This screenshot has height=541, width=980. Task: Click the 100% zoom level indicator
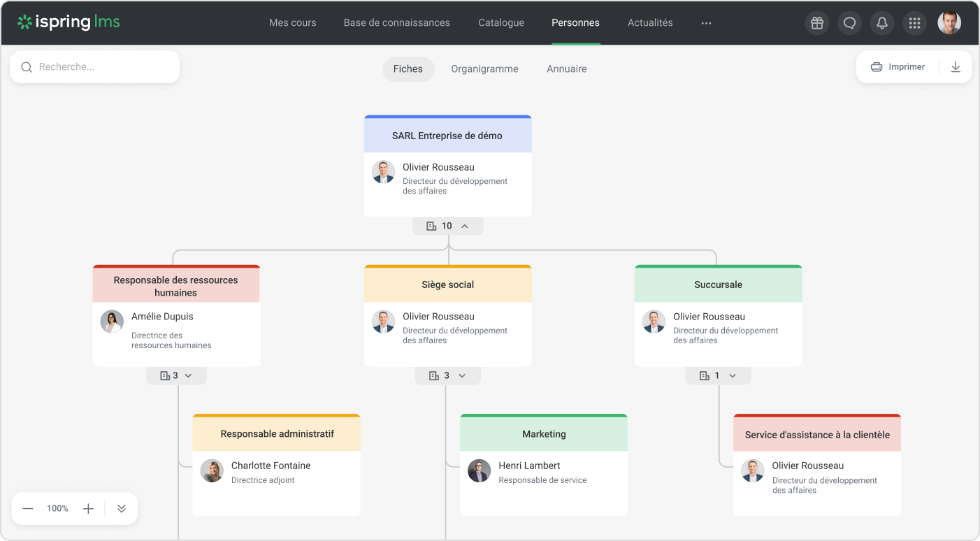tap(57, 508)
